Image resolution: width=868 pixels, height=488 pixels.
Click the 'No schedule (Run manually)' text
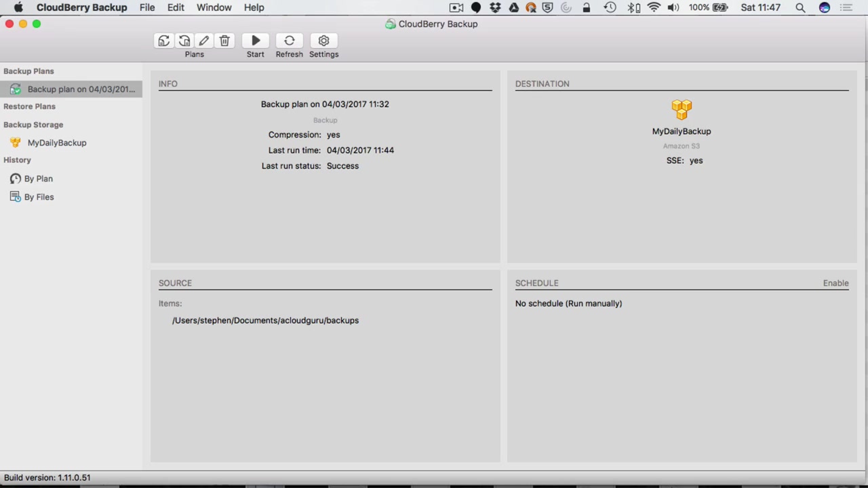click(x=568, y=304)
